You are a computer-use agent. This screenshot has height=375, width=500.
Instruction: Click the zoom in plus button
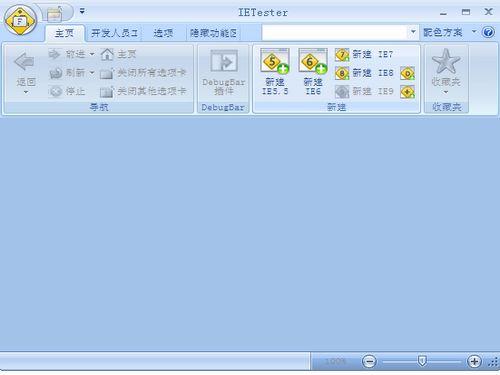tap(474, 361)
